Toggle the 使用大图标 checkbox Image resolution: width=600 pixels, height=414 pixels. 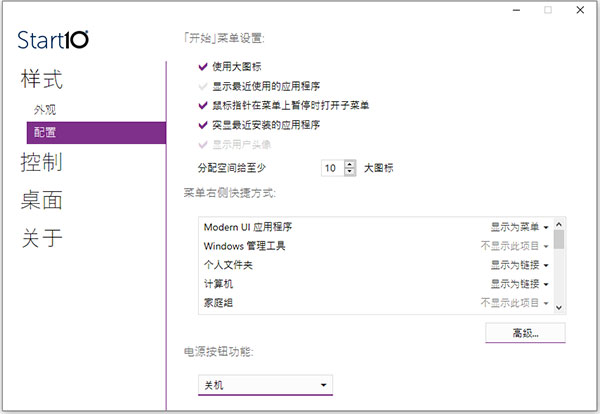(205, 66)
